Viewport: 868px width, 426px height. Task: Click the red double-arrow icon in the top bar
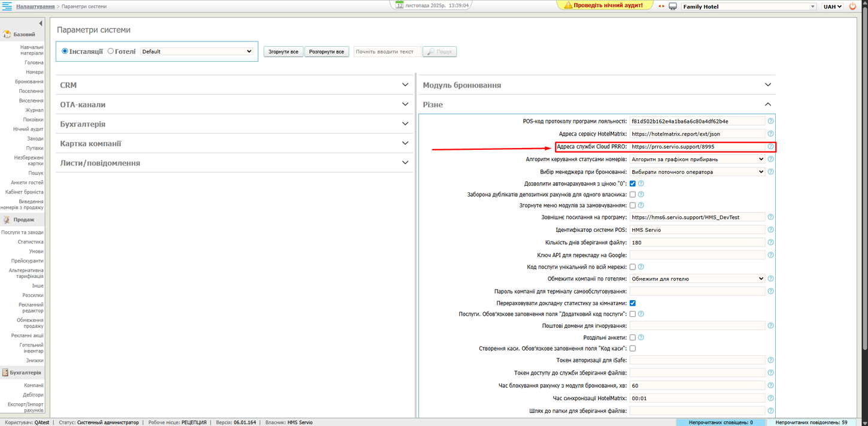[x=661, y=7]
